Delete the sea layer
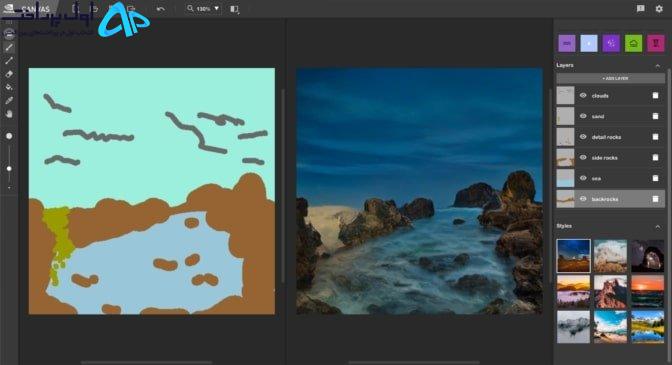 click(x=655, y=178)
